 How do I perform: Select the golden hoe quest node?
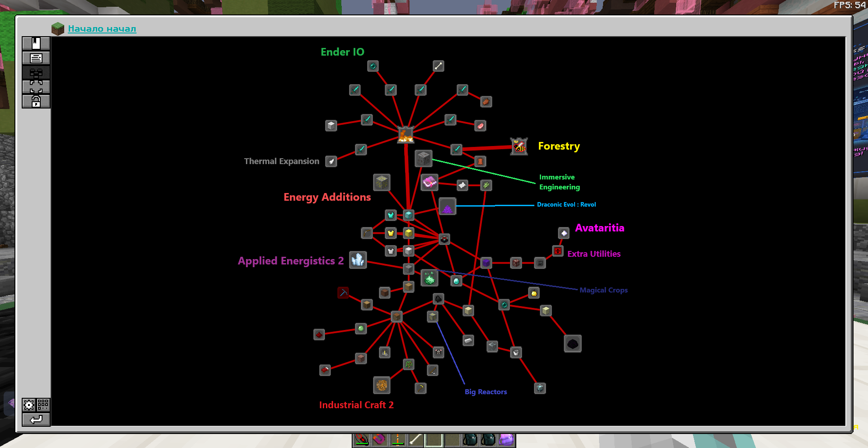pyautogui.click(x=421, y=388)
